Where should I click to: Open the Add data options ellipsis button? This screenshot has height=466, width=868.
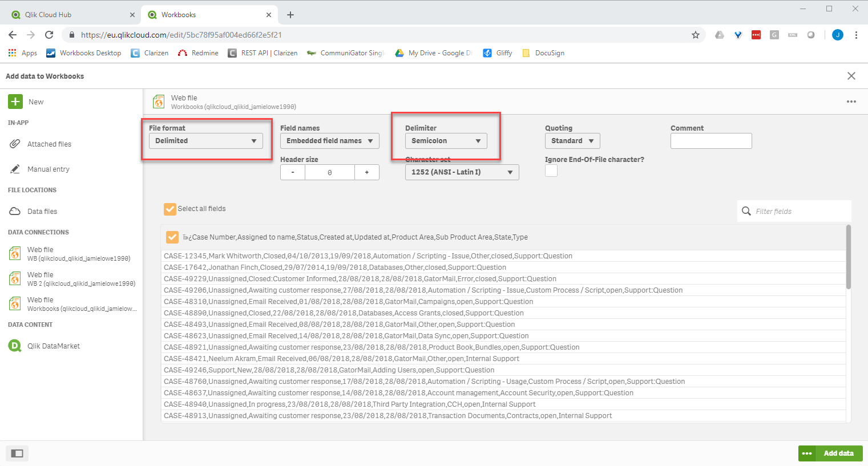point(807,453)
